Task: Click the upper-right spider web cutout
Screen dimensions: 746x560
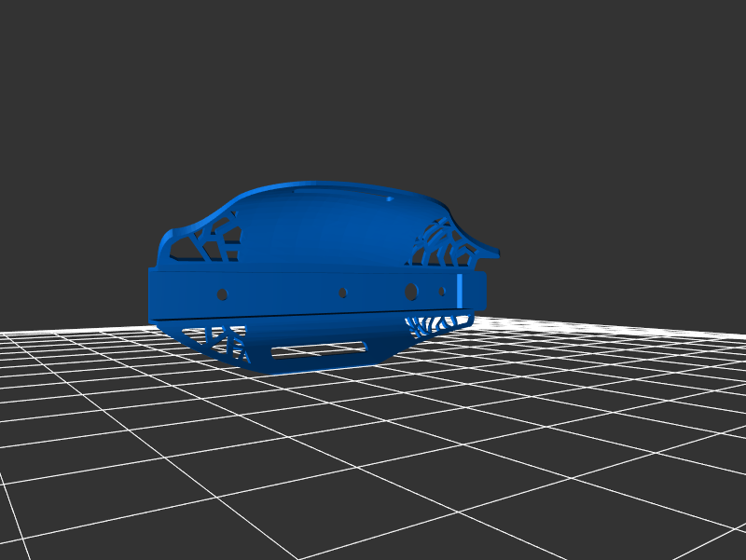Action: tap(436, 244)
